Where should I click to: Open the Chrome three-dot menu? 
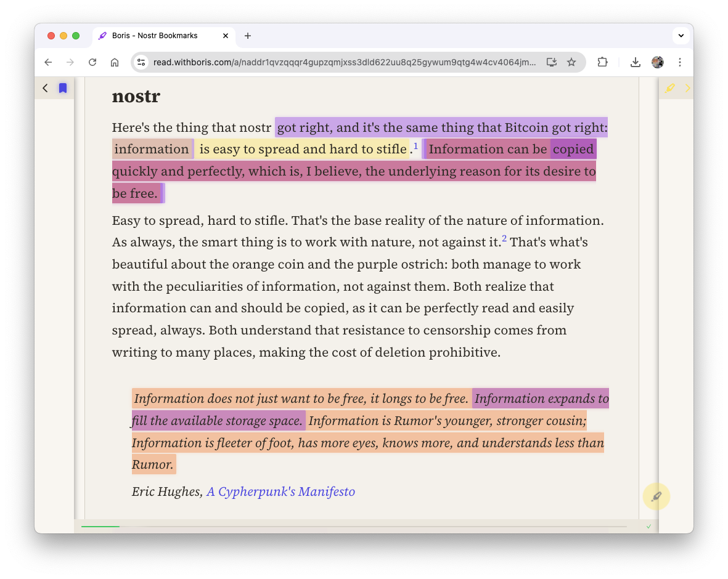point(680,62)
